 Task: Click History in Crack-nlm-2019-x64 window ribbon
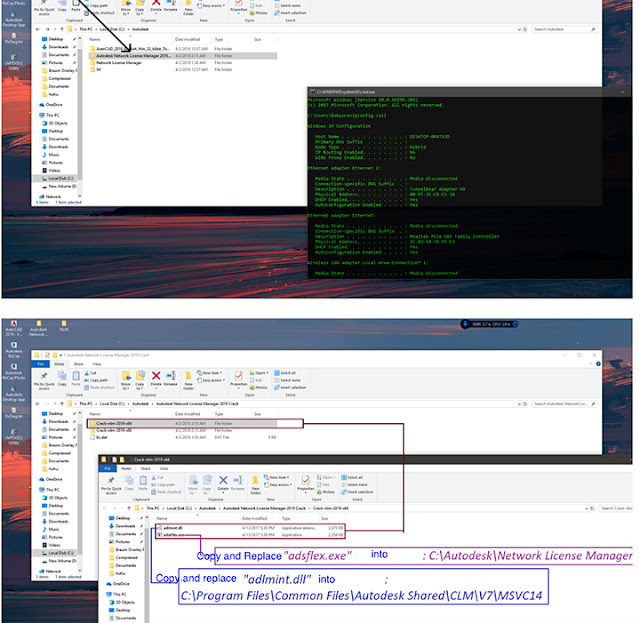point(325,492)
